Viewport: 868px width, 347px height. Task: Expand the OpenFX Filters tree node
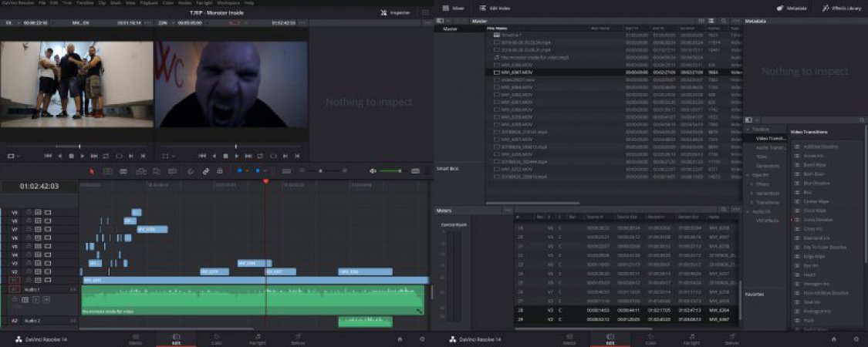pyautogui.click(x=751, y=184)
